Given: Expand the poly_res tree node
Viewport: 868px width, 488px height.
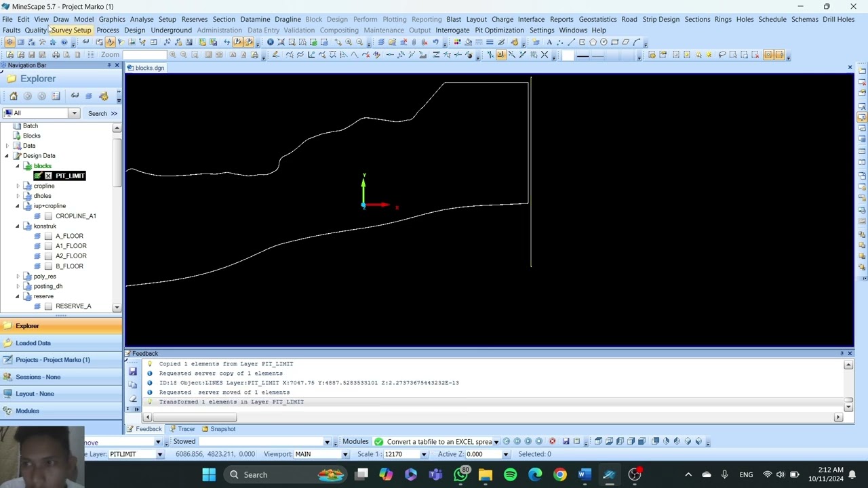Looking at the screenshot, I should click(18, 277).
